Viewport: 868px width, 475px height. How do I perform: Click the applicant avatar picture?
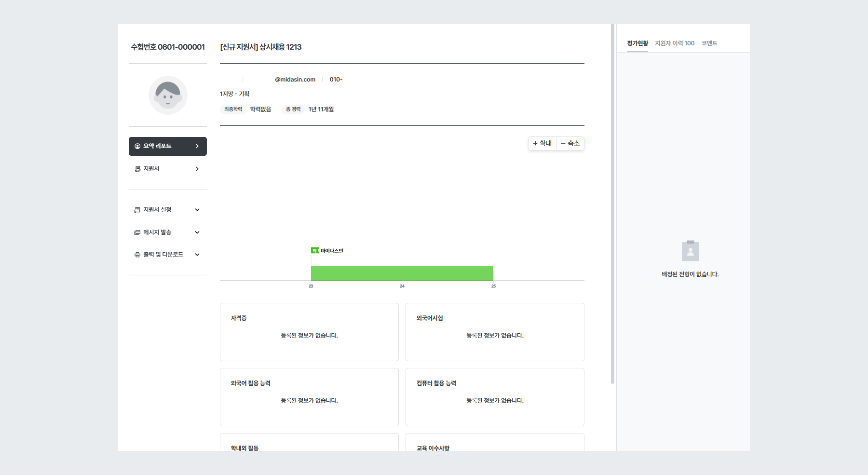point(168,95)
